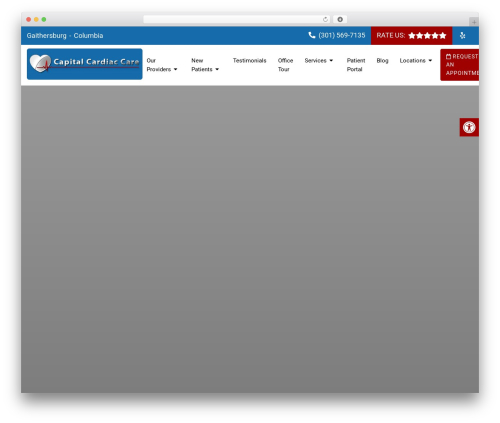Click the calendar icon on Request button
This screenshot has height=423, width=500.
click(448, 57)
